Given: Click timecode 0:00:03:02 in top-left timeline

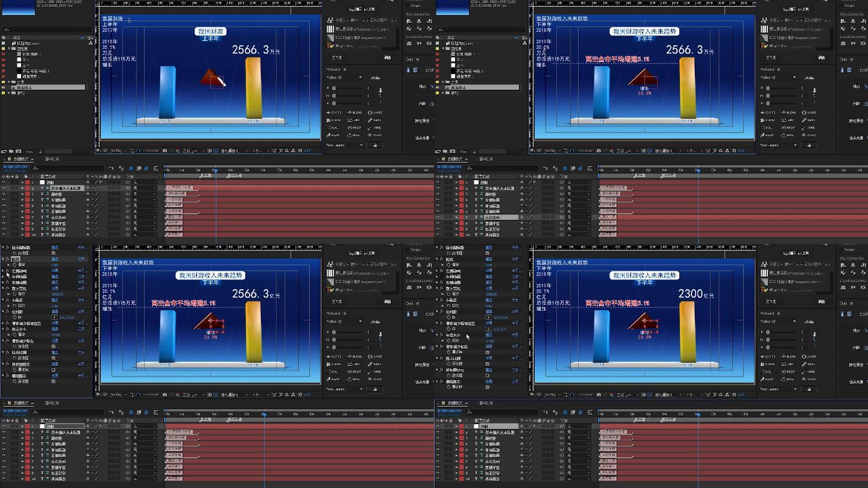Looking at the screenshot, I should (16, 167).
